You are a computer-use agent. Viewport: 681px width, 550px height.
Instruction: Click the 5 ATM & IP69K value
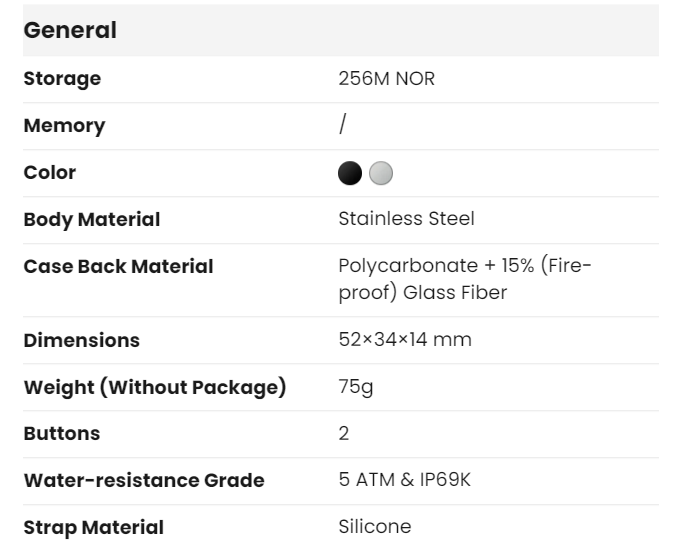click(x=404, y=480)
